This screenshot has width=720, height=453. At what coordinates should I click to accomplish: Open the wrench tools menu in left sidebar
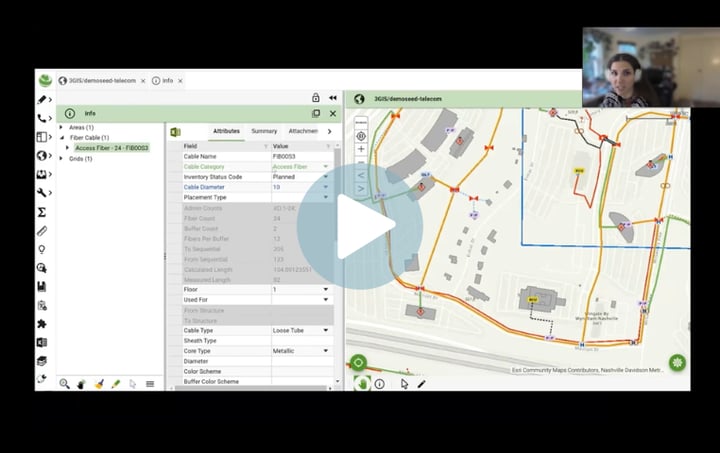[x=42, y=193]
